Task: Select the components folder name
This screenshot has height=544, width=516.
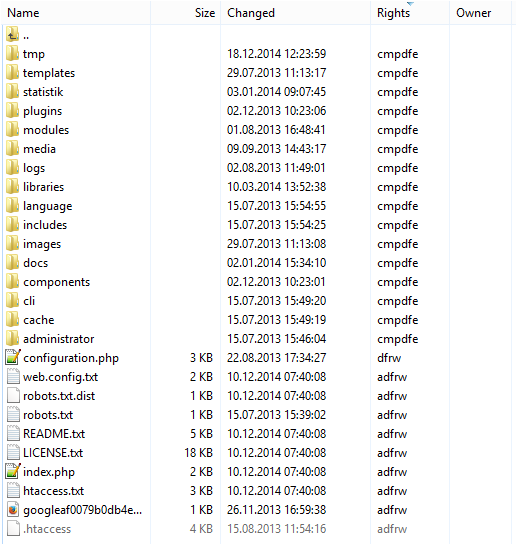Action: pyautogui.click(x=57, y=282)
